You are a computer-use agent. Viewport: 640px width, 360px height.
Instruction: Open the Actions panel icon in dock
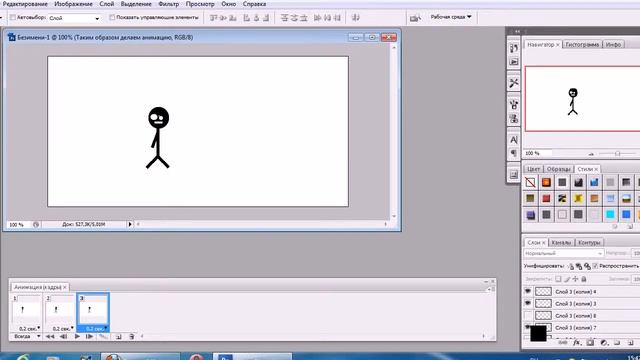point(513,62)
